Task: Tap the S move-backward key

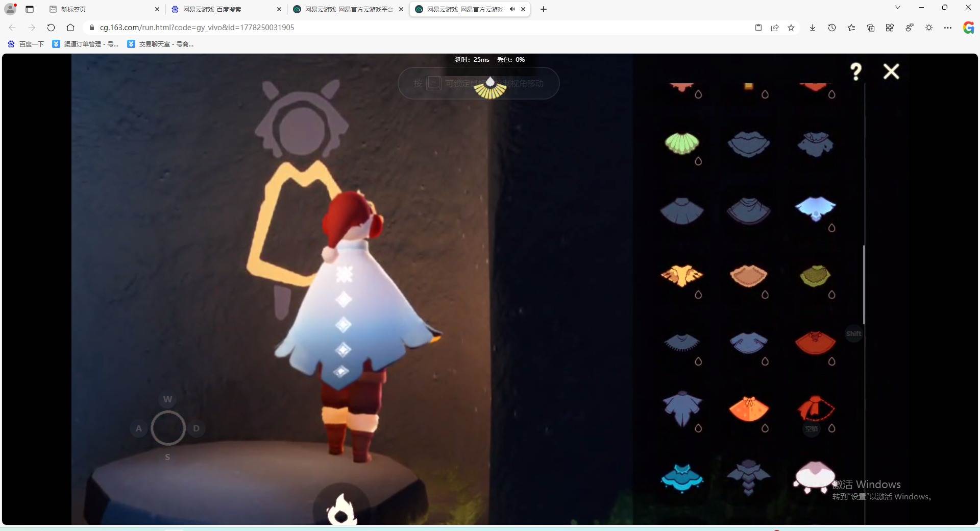Action: click(x=167, y=457)
